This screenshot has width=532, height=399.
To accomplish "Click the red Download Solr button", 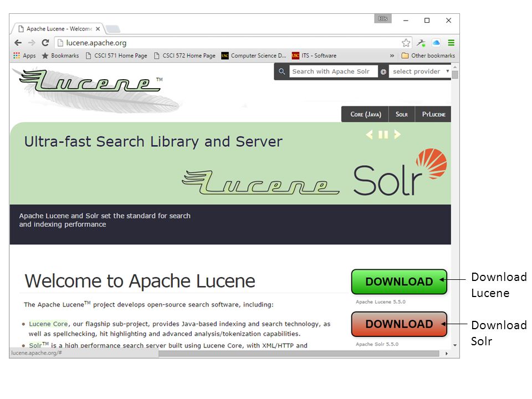I will point(399,324).
